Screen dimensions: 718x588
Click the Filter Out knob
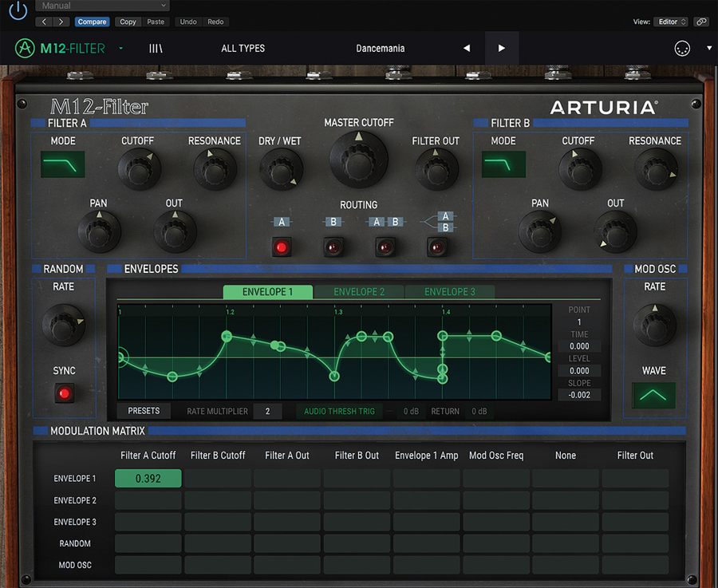(436, 169)
